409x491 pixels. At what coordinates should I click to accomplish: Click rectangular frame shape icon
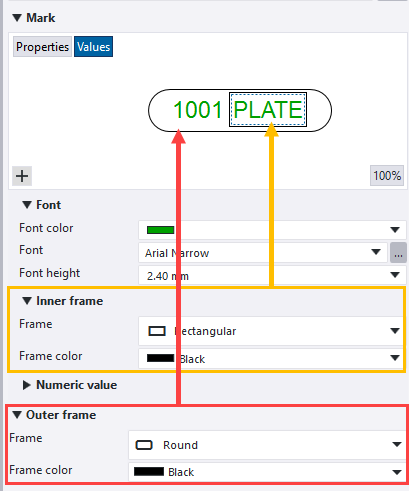click(x=157, y=331)
